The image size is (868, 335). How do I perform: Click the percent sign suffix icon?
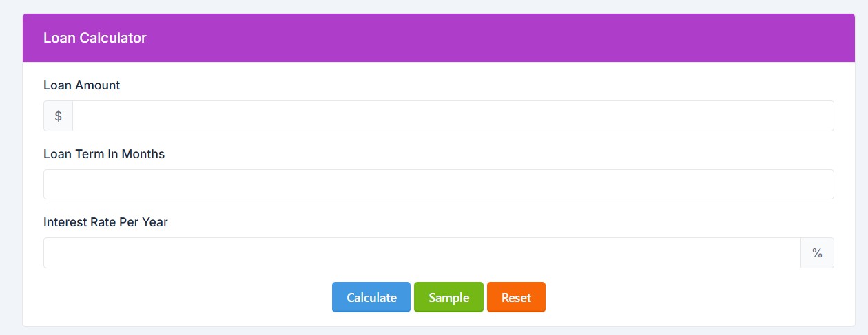(x=817, y=252)
